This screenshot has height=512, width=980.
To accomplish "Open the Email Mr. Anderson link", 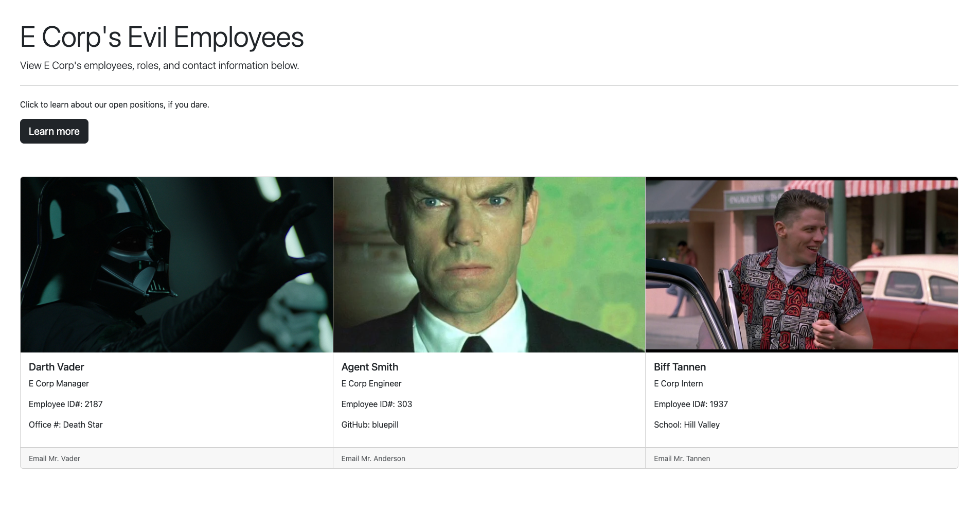I will (373, 458).
